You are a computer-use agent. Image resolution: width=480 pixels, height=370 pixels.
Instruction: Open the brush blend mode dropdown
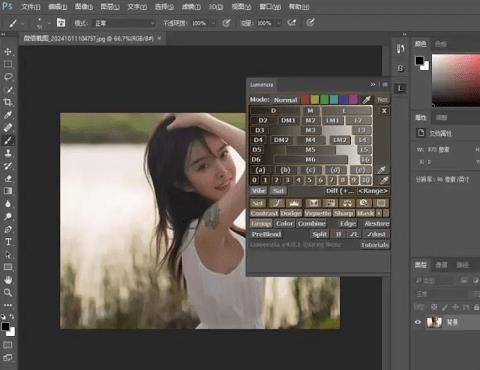[124, 23]
